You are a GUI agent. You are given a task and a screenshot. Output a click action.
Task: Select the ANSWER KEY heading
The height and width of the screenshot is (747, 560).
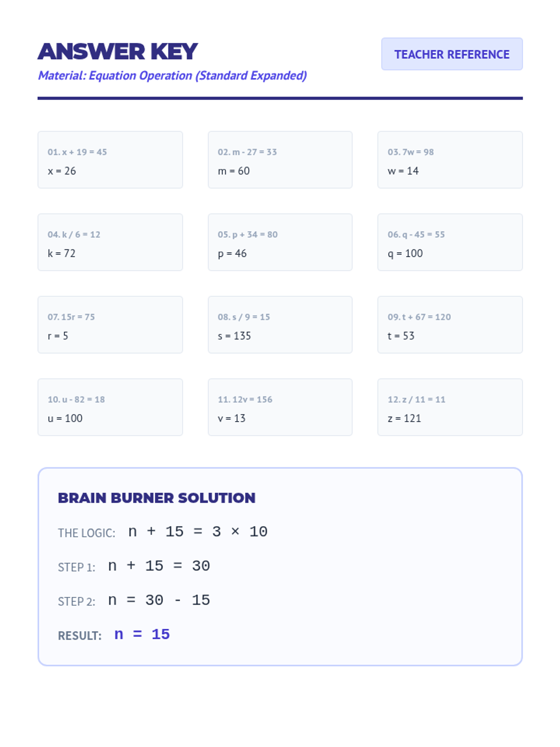pos(118,51)
